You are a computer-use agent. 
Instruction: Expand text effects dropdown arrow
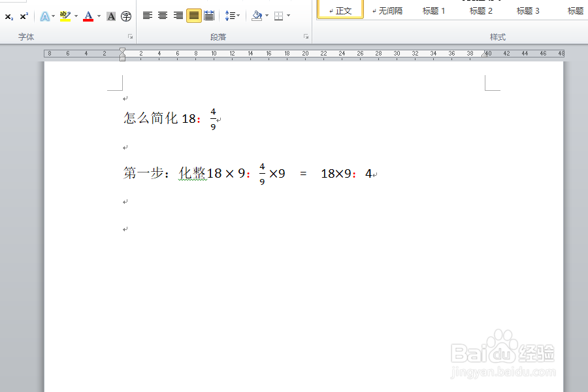coord(54,16)
